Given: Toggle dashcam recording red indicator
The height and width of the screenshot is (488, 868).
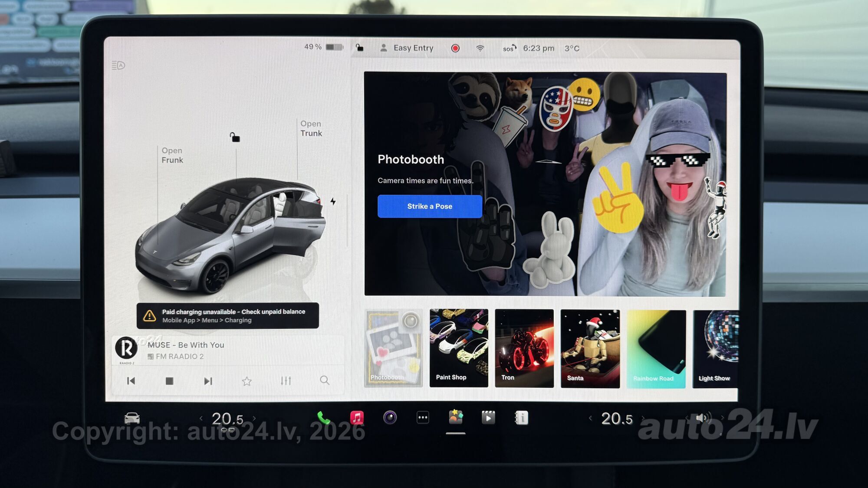Looking at the screenshot, I should (455, 48).
